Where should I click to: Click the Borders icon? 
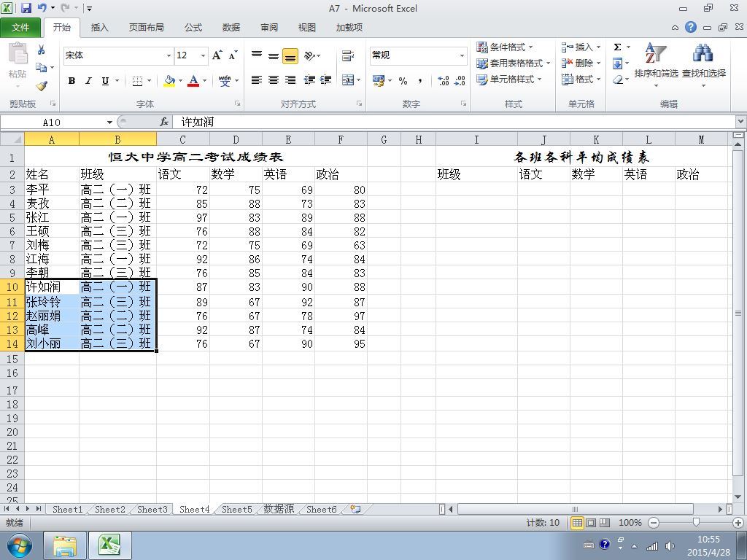click(137, 81)
